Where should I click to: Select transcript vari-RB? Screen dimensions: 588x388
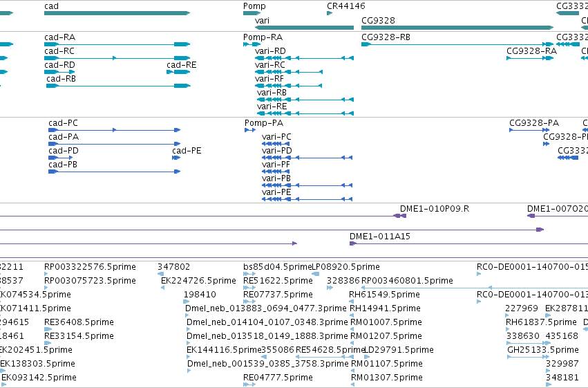pos(305,100)
